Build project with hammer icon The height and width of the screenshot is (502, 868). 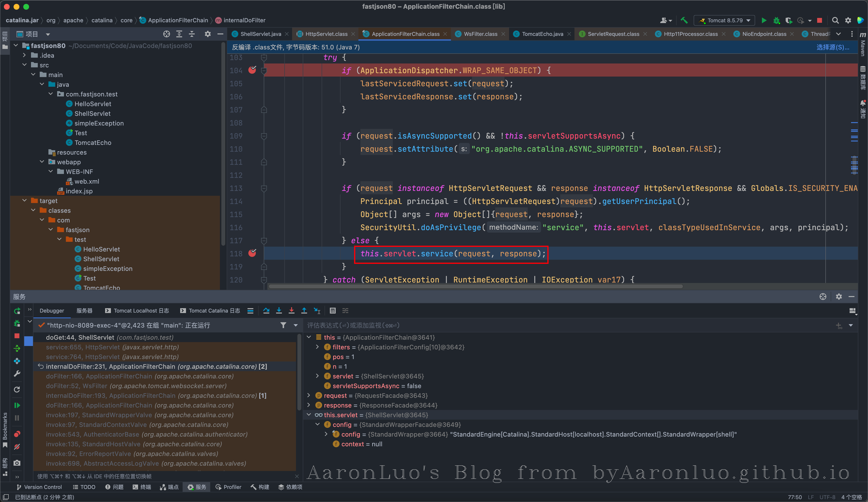pos(684,20)
